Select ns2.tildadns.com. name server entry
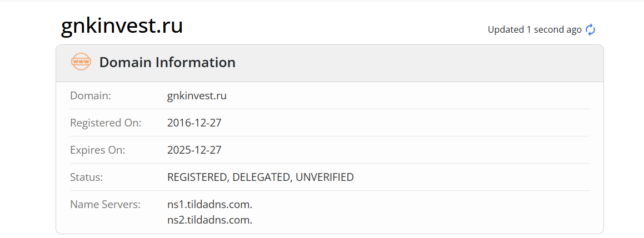The height and width of the screenshot is (238, 644). tap(209, 220)
